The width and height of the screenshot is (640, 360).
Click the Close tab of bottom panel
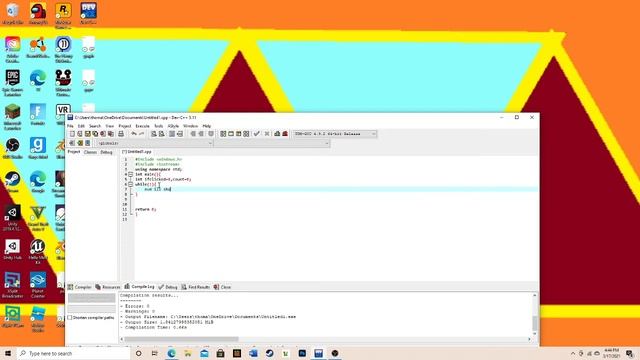point(222,287)
